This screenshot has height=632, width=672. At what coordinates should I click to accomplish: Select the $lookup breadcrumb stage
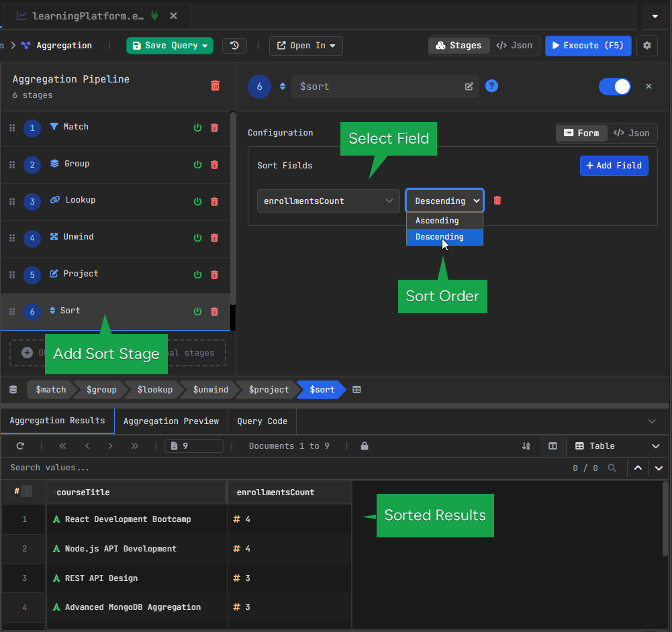pyautogui.click(x=154, y=390)
